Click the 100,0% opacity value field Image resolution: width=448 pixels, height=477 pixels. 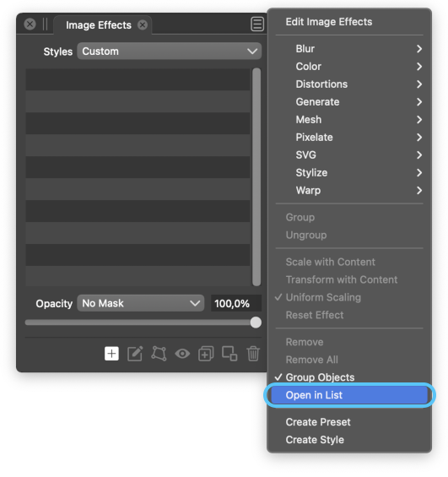tap(236, 303)
